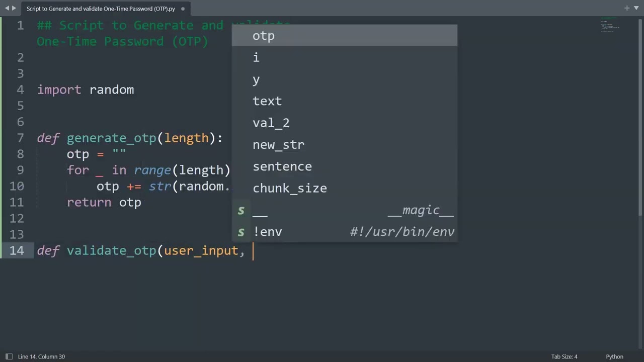Click the snippet icon beside '__'

[241, 210]
